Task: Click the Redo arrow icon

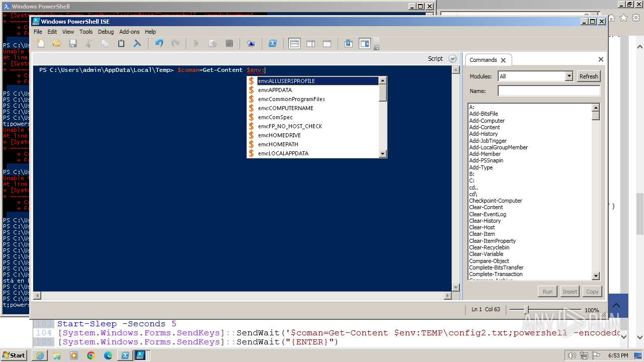Action: 175,44
